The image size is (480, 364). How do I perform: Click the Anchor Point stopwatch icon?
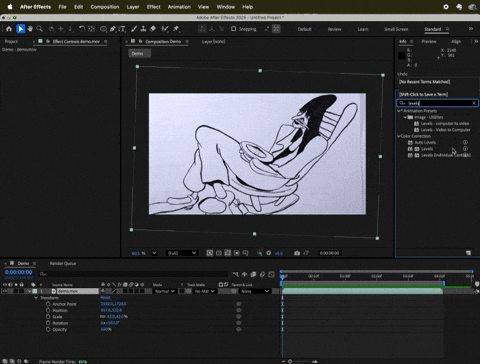[x=48, y=304]
